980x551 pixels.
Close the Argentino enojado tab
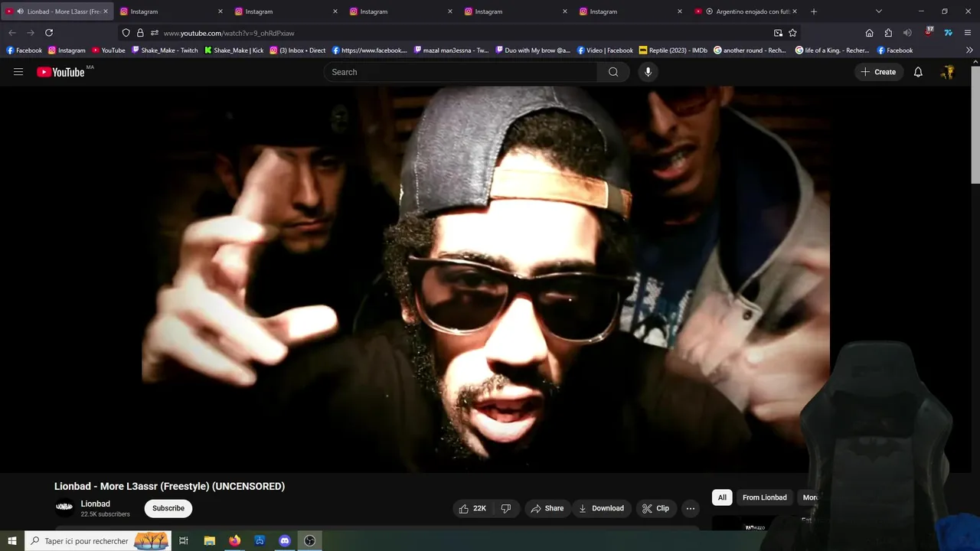point(795,11)
